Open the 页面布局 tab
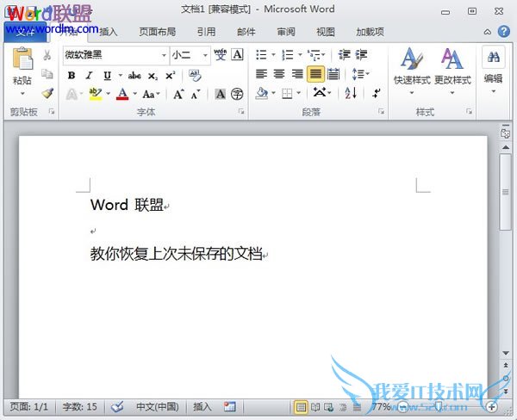 [x=158, y=32]
